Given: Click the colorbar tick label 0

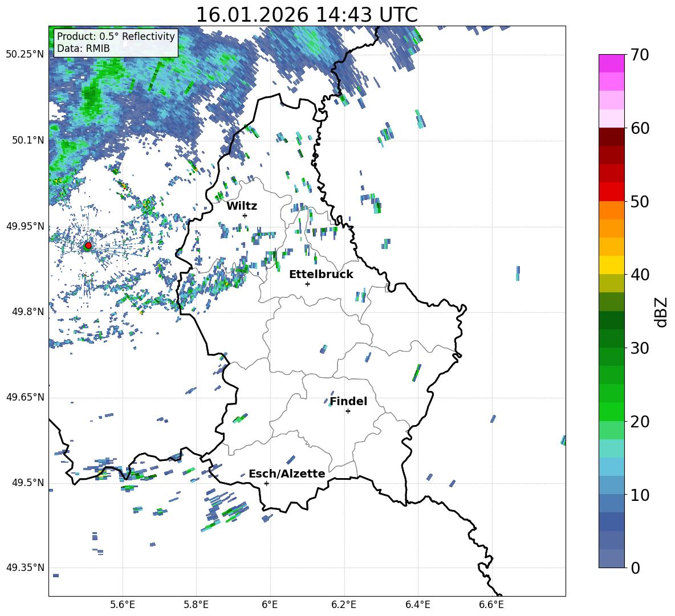Looking at the screenshot, I should (635, 568).
